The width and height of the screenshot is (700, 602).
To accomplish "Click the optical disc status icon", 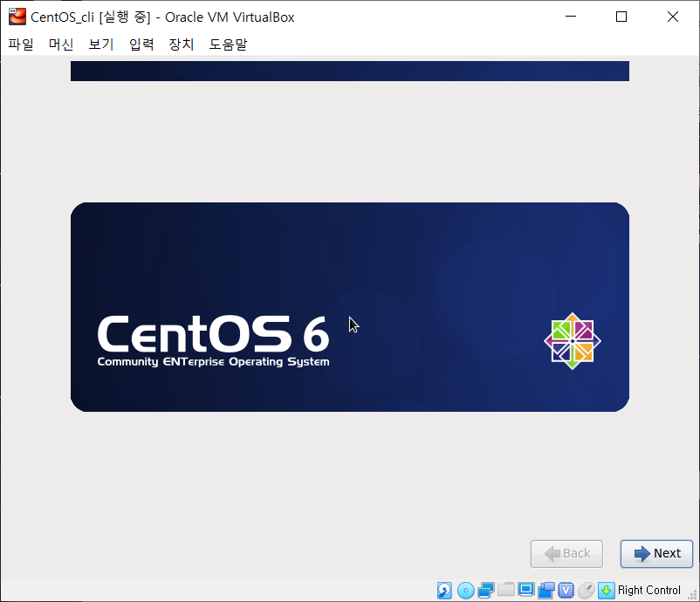I will [x=465, y=591].
